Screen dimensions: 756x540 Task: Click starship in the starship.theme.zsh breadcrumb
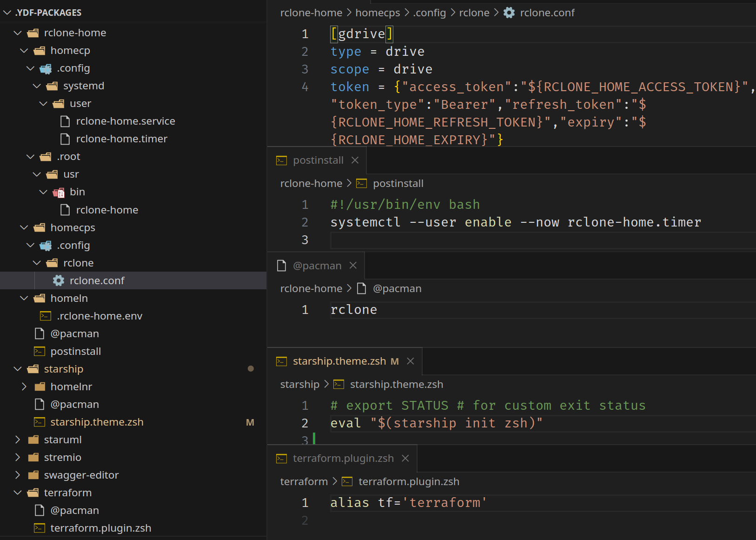[x=299, y=384]
